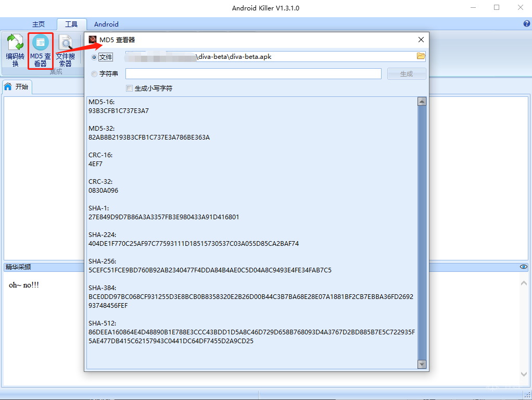
Task: Click the results vertical scrollbar track
Action: pyautogui.click(x=422, y=233)
